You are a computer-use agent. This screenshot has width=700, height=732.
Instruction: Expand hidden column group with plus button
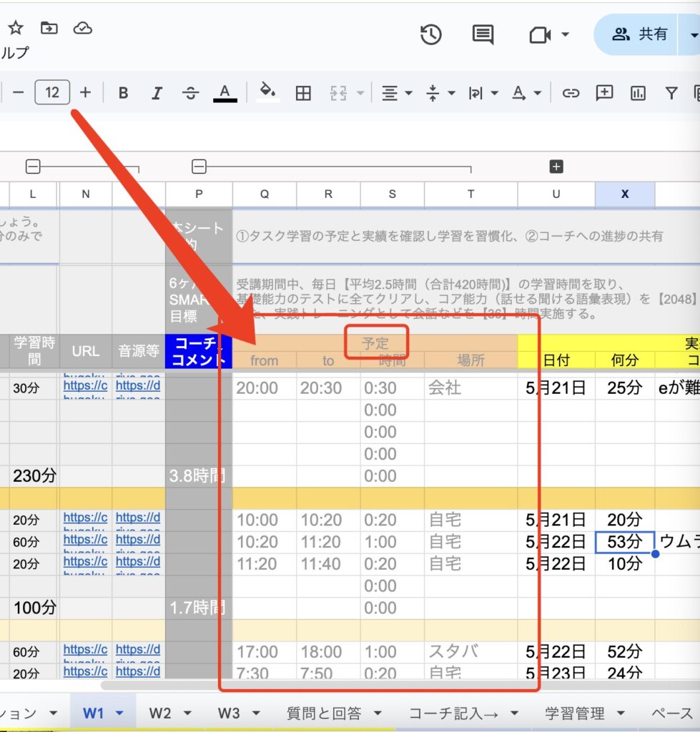tap(556, 167)
